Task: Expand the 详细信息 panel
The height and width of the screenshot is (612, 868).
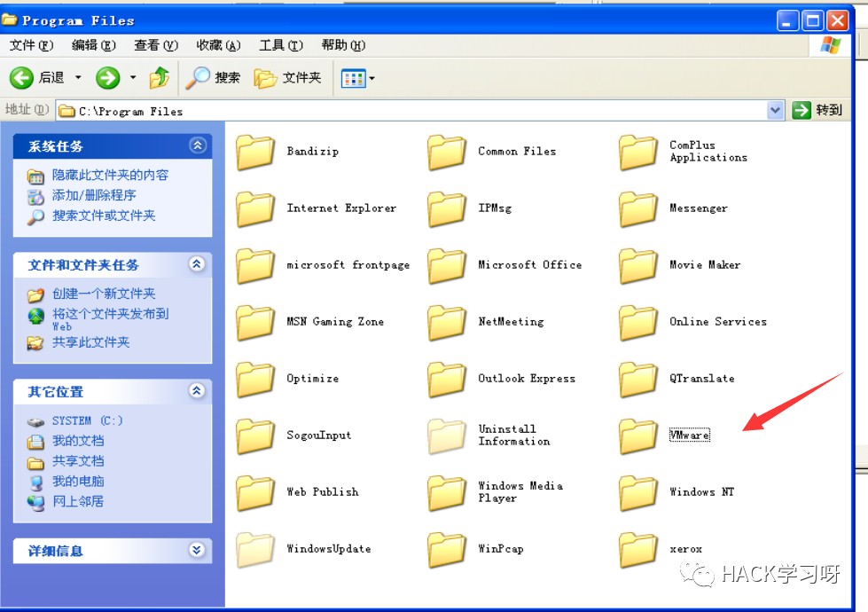Action: [x=197, y=549]
